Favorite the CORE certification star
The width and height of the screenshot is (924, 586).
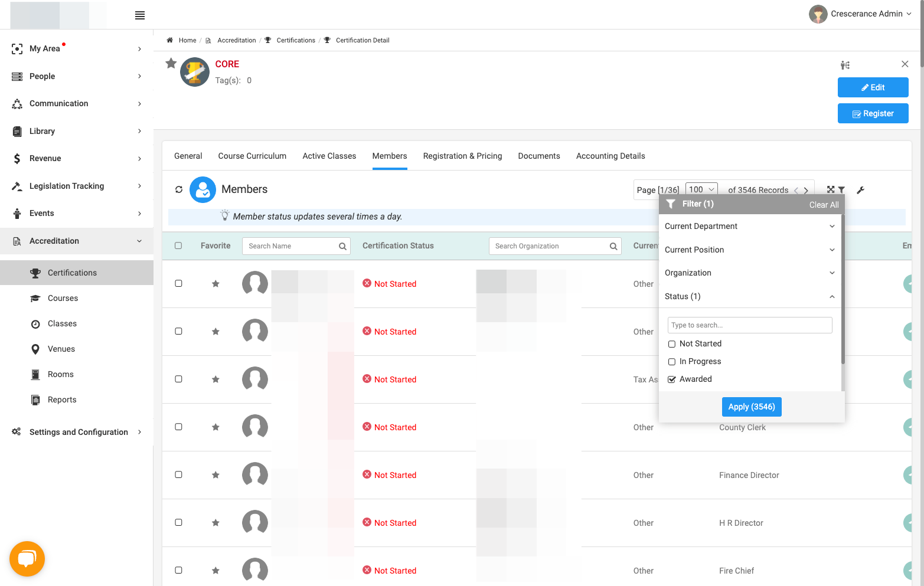(x=171, y=63)
